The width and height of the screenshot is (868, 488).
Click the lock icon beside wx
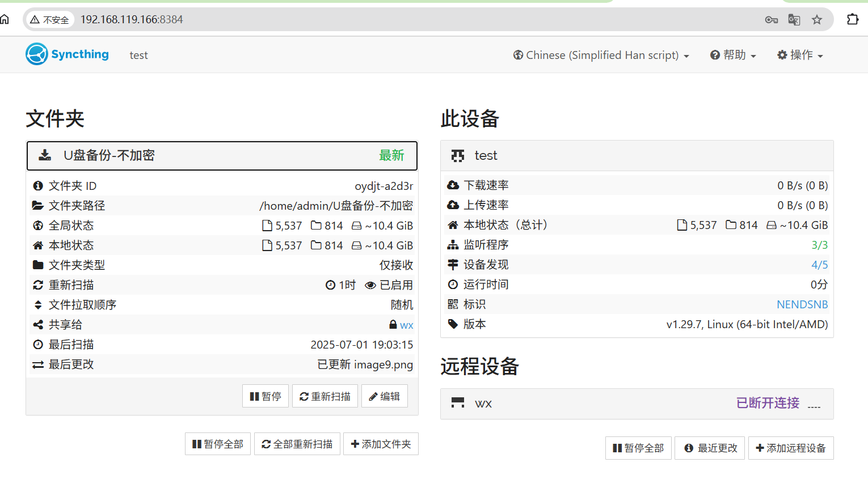(x=393, y=325)
